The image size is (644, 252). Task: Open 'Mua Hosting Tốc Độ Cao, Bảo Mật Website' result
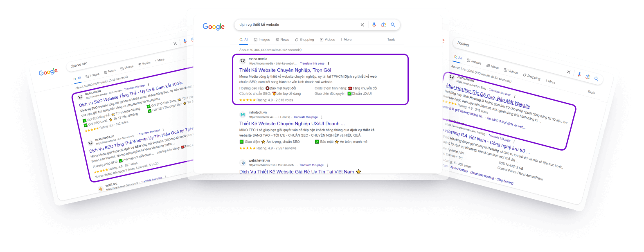(x=488, y=96)
